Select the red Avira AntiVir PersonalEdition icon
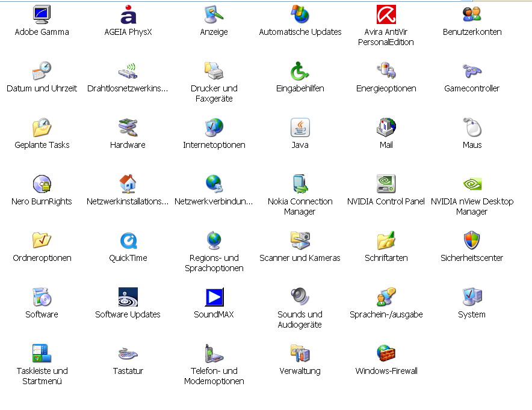The width and height of the screenshot is (532, 410). 386,14
